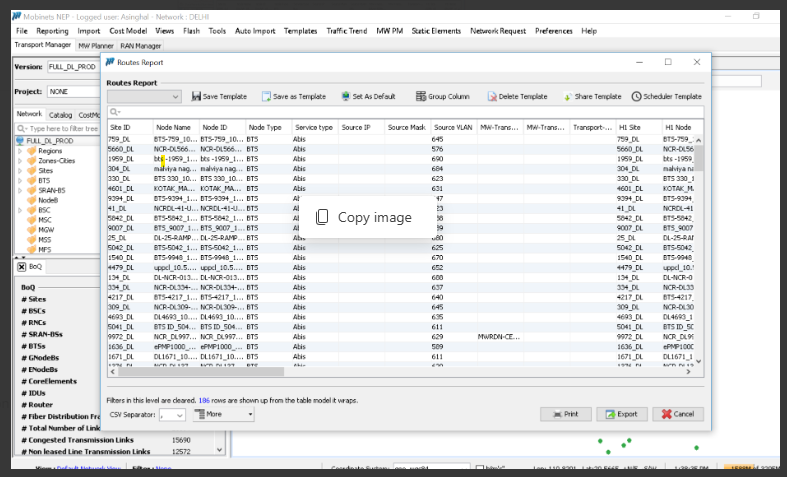Cancel the Routes Report dialog
Viewport: 787px width, 477px height.
pos(677,414)
